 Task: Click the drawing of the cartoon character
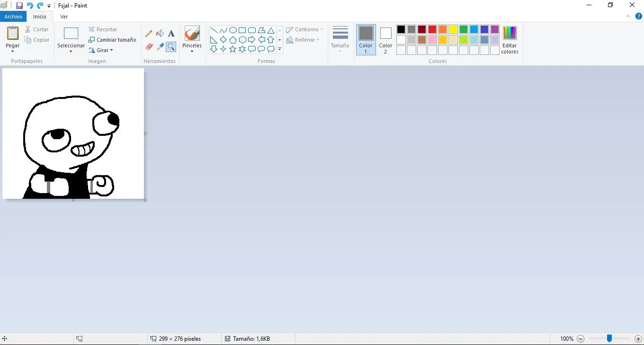pyautogui.click(x=71, y=147)
